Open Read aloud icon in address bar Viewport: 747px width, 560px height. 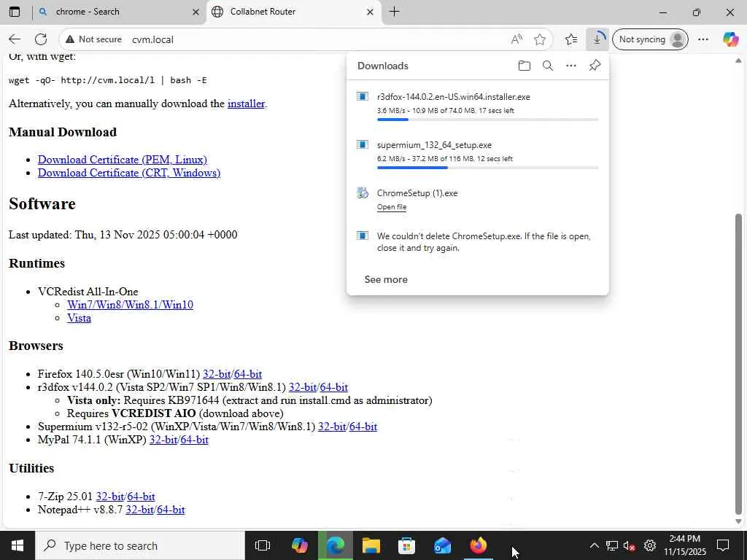pyautogui.click(x=516, y=39)
